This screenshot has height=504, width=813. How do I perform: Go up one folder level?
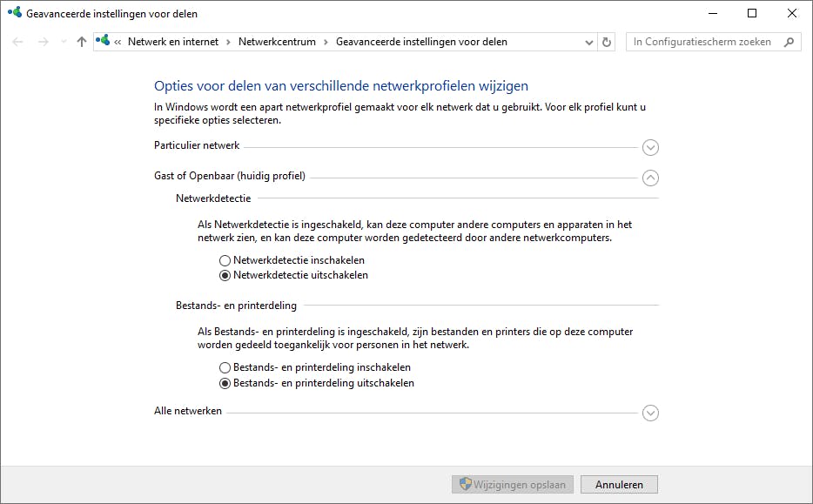[82, 42]
